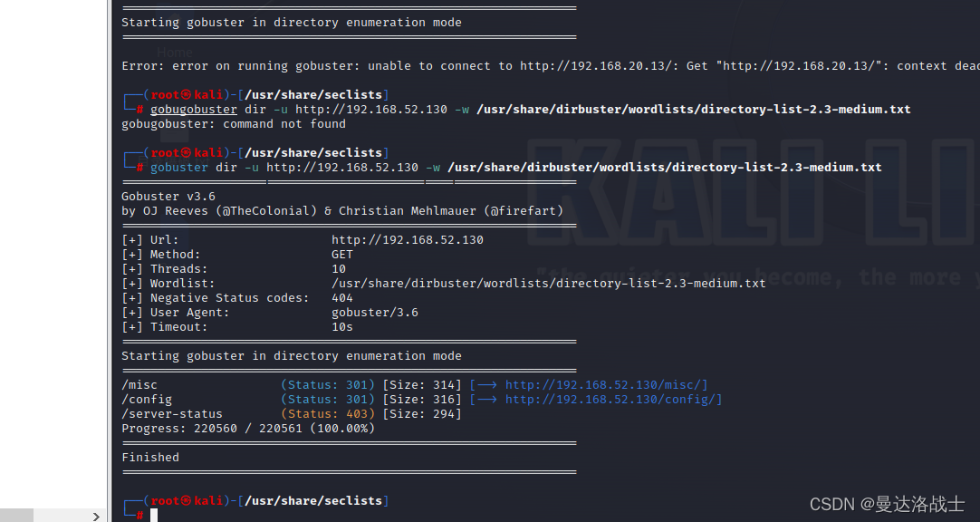This screenshot has width=980, height=522.
Task: Click URL http://192.168.52.130 in the gobugobuster command
Action: [x=371, y=110]
